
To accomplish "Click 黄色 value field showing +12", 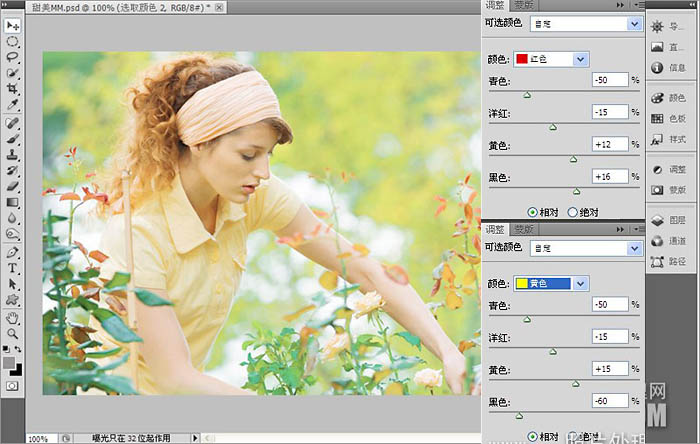I will click(x=610, y=145).
